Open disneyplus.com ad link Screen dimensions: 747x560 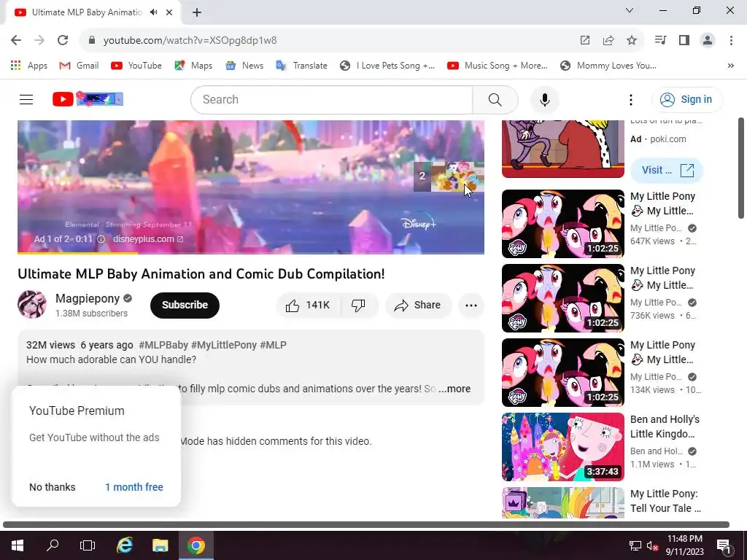pyautogui.click(x=148, y=239)
